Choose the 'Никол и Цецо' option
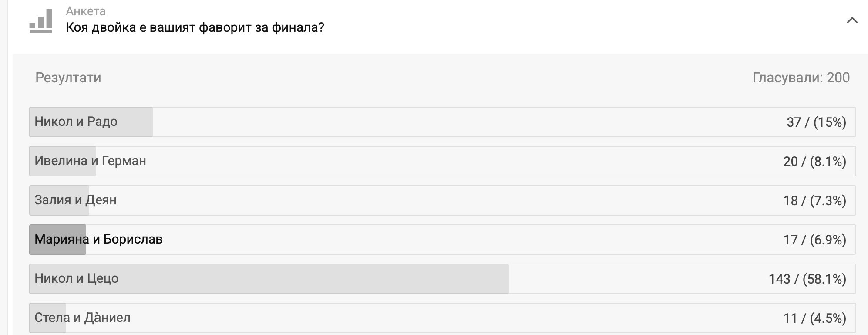Viewport: 868px width, 335px height. point(76,278)
